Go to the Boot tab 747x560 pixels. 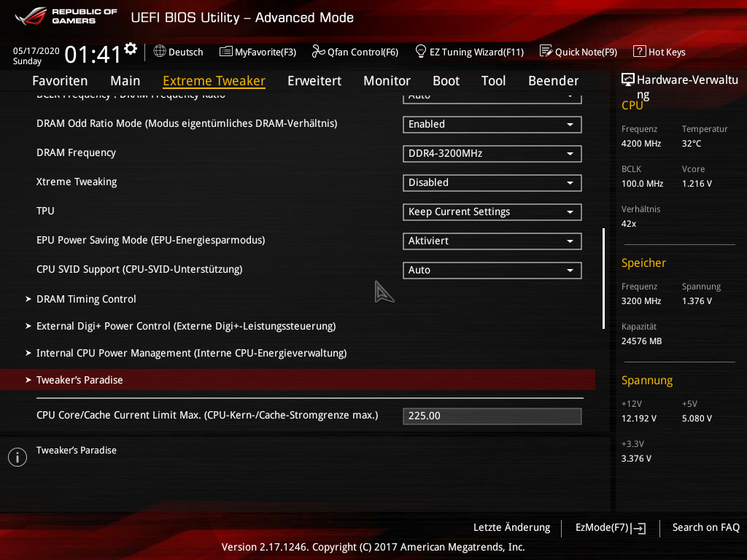446,81
